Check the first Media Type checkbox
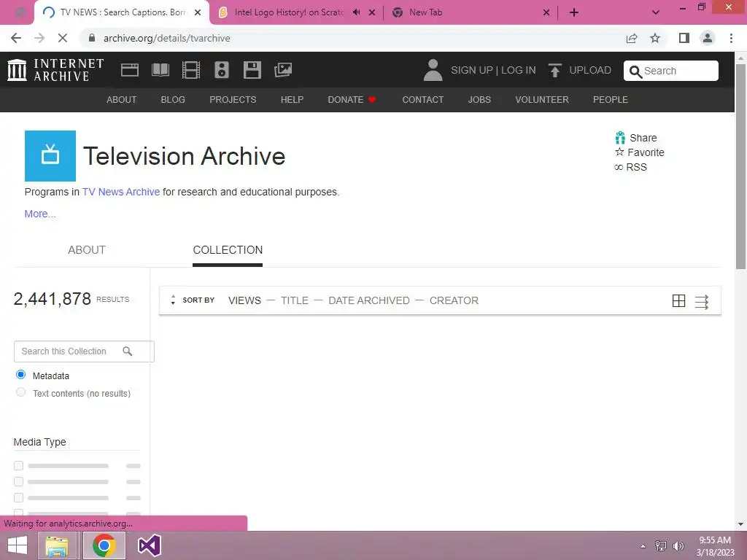Viewport: 747px width, 560px height. (x=18, y=466)
